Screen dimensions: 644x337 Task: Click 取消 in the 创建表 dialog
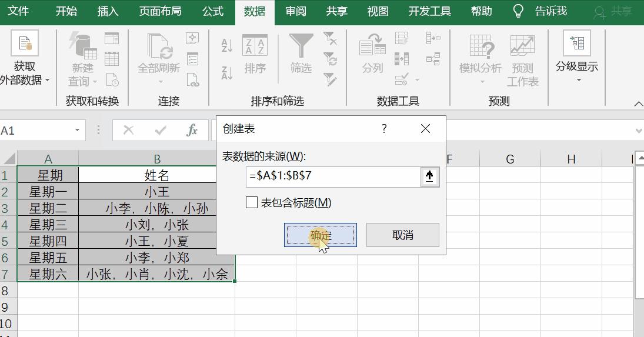pyautogui.click(x=402, y=235)
